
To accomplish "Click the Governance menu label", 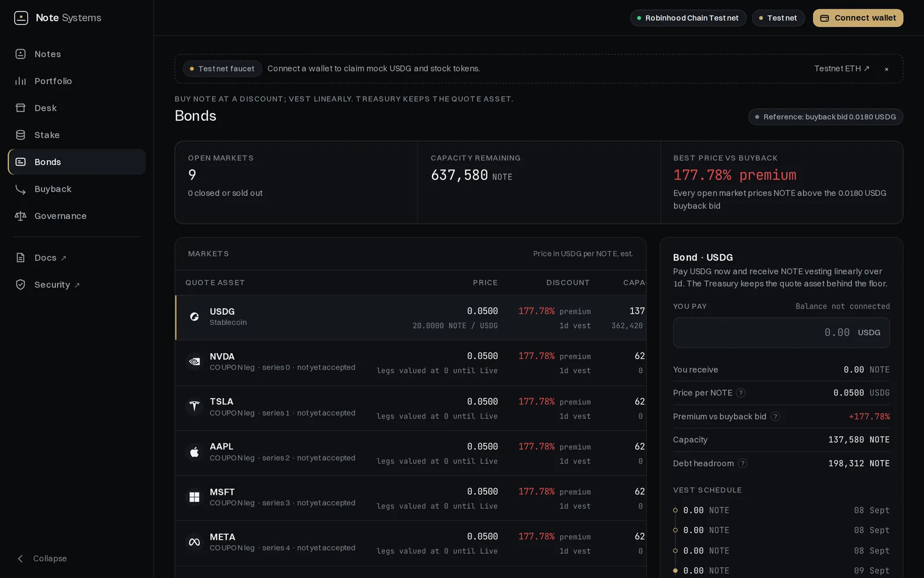I will click(61, 216).
